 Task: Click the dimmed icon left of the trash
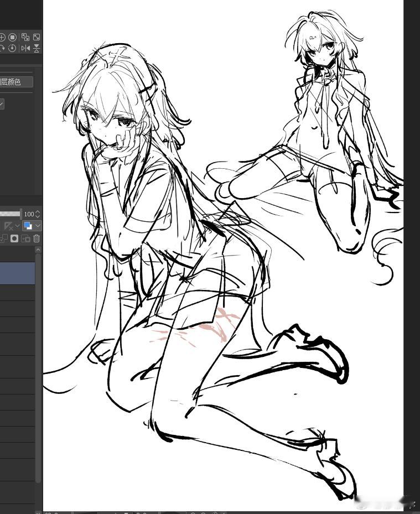(x=25, y=238)
